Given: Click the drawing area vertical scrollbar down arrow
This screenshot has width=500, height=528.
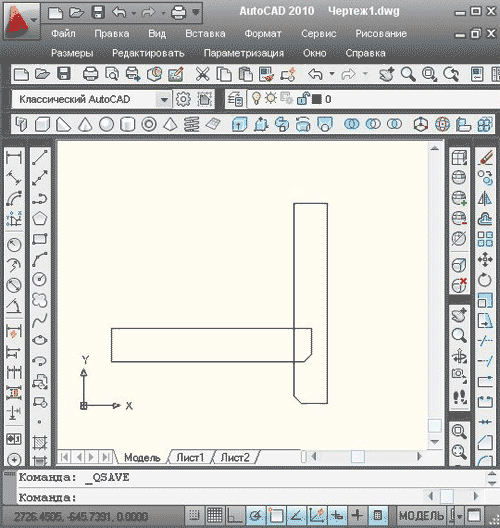Looking at the screenshot, I should (x=435, y=441).
